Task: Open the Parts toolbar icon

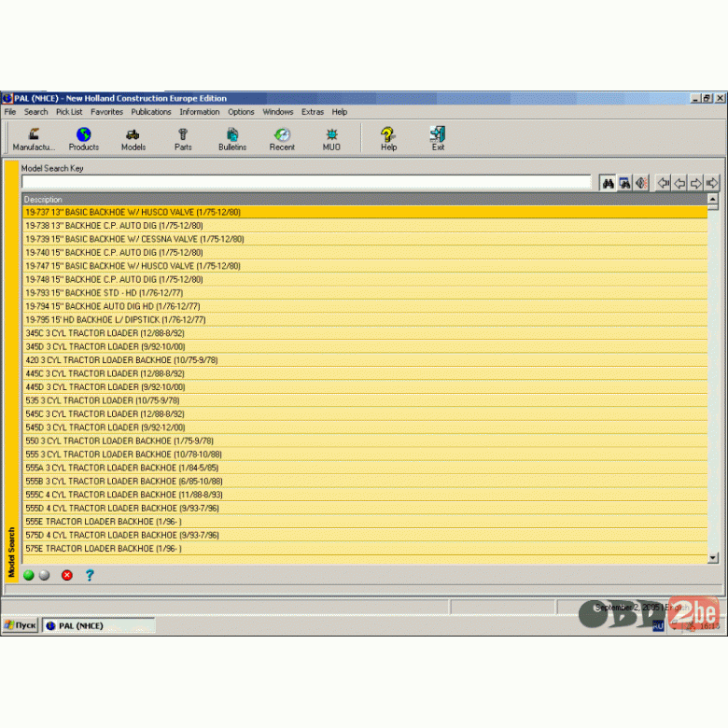Action: point(183,139)
